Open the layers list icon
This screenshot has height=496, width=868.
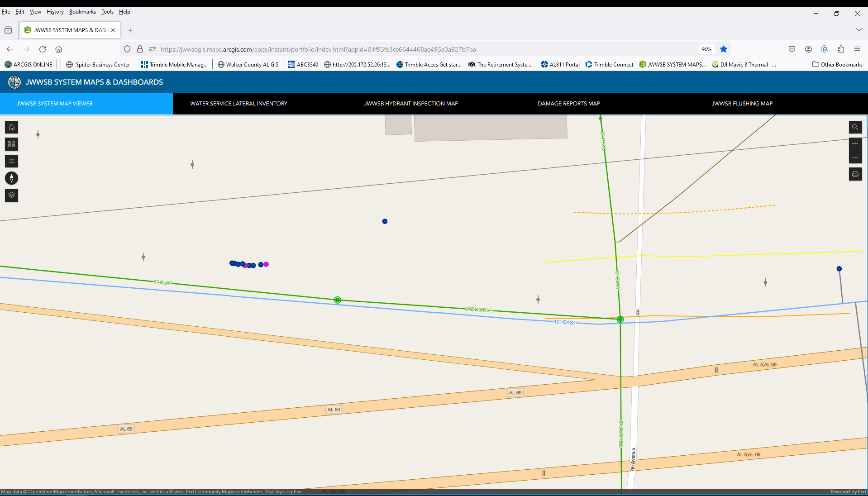(11, 195)
